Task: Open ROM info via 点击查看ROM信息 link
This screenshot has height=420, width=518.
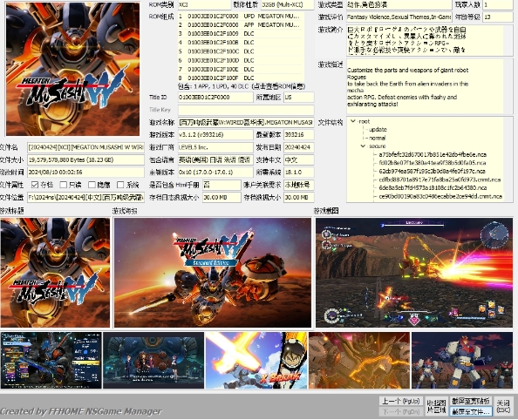Action: [x=278, y=86]
